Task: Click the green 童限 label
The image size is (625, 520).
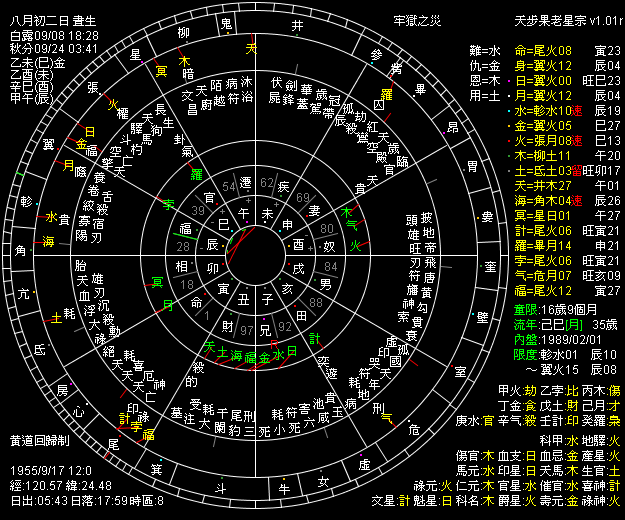Action: coord(526,310)
